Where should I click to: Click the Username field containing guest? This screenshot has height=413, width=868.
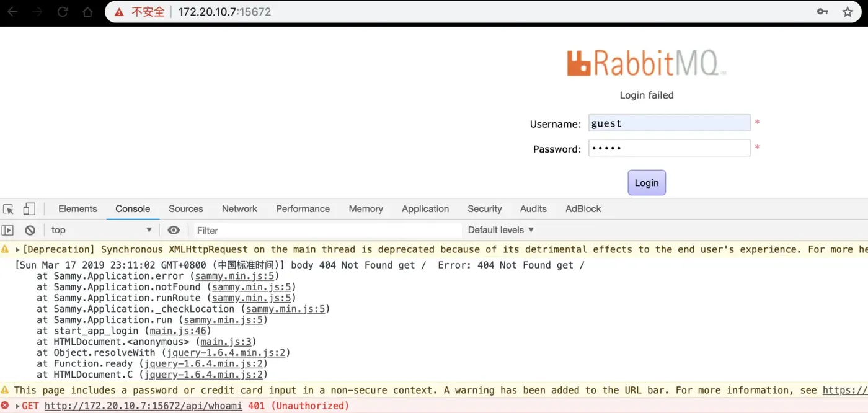669,123
